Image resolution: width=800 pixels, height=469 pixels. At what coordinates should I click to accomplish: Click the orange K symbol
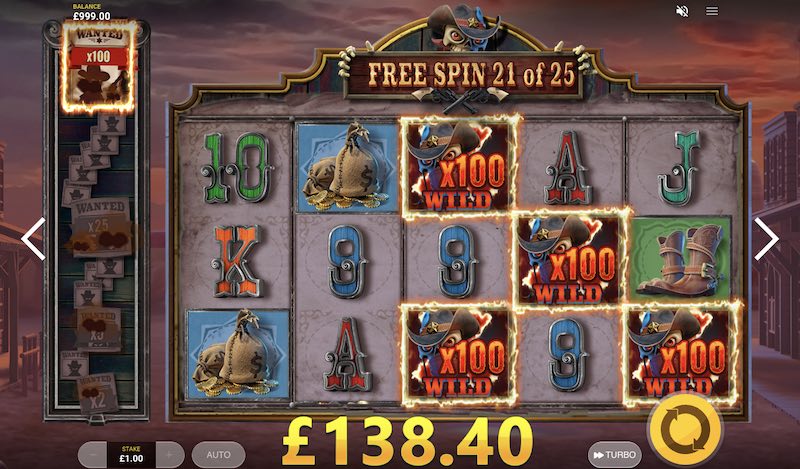[236, 260]
